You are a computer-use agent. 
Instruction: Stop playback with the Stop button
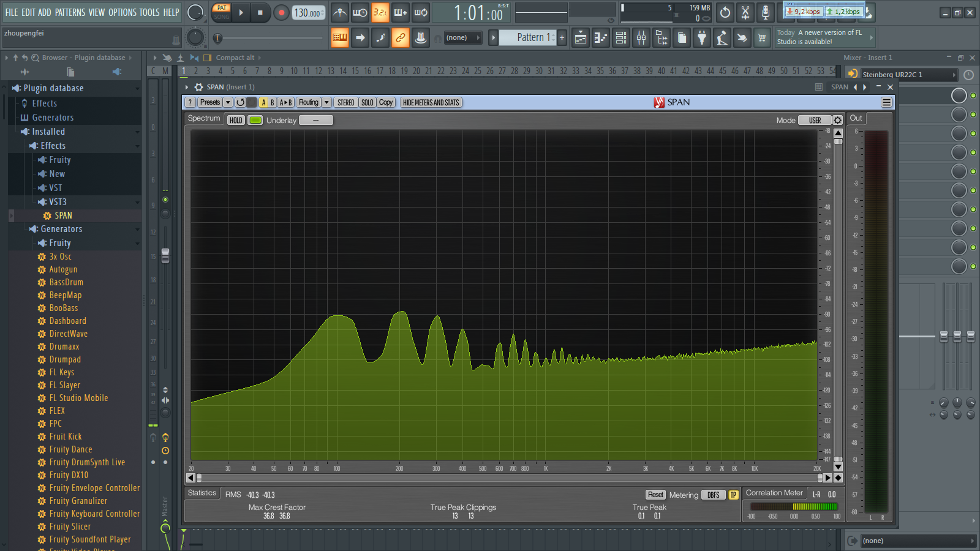260,12
